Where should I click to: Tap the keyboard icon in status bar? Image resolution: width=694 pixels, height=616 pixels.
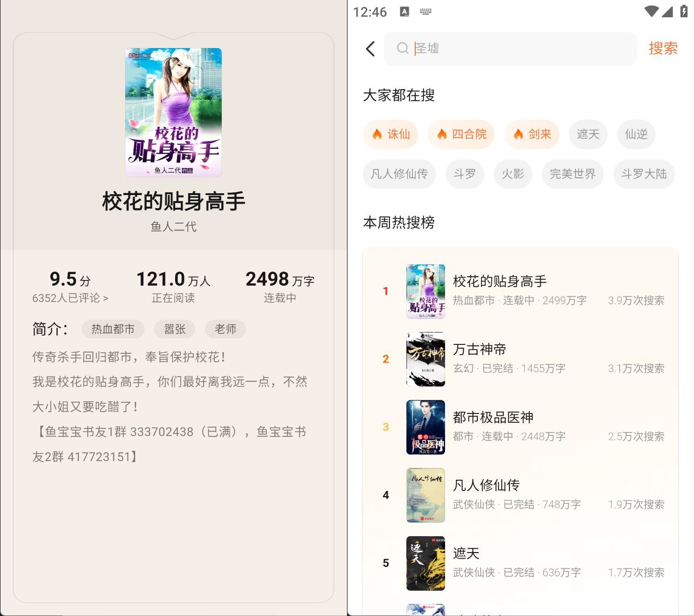point(425,12)
